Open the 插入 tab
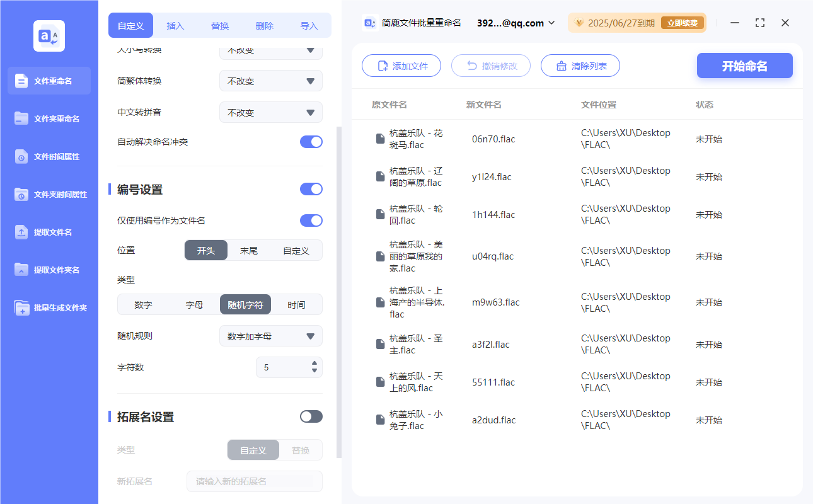The height and width of the screenshot is (504, 813). pyautogui.click(x=175, y=25)
